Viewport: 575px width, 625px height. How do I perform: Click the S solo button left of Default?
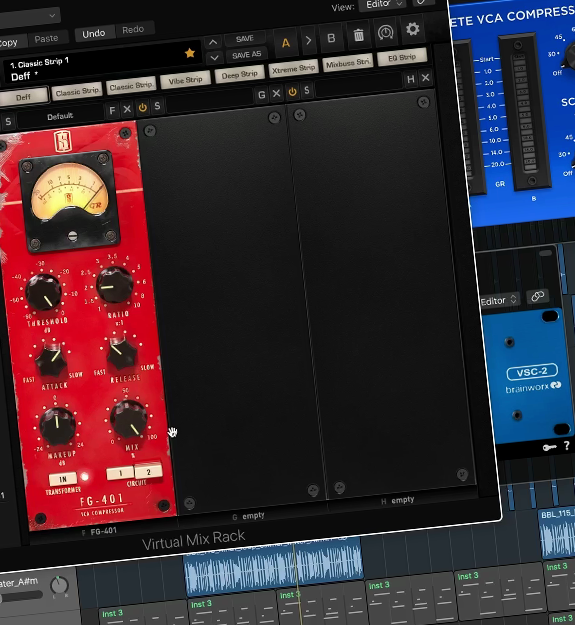tap(8, 122)
